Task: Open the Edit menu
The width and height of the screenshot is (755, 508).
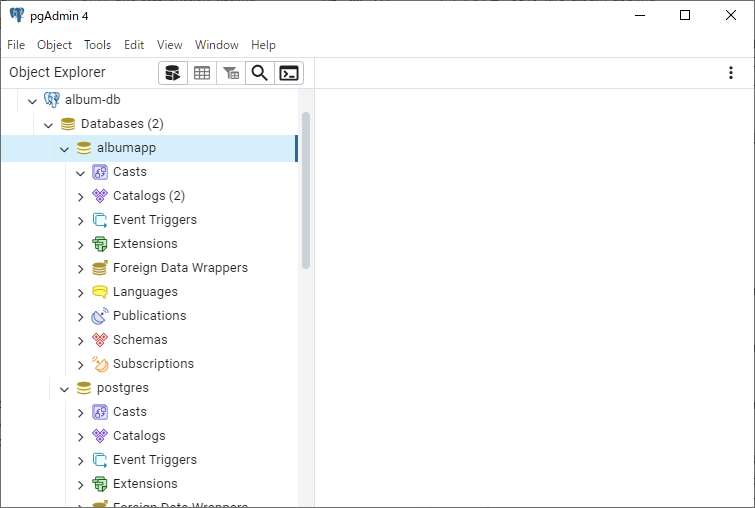Action: tap(134, 45)
